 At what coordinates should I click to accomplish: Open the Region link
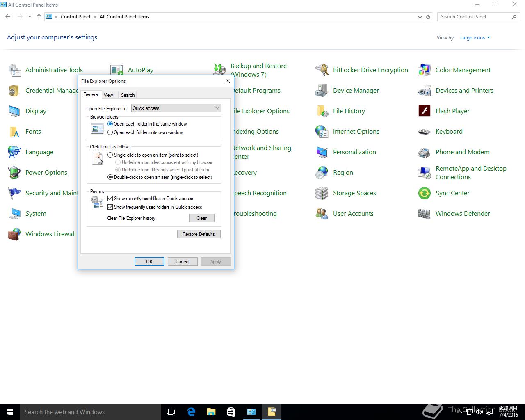click(343, 173)
